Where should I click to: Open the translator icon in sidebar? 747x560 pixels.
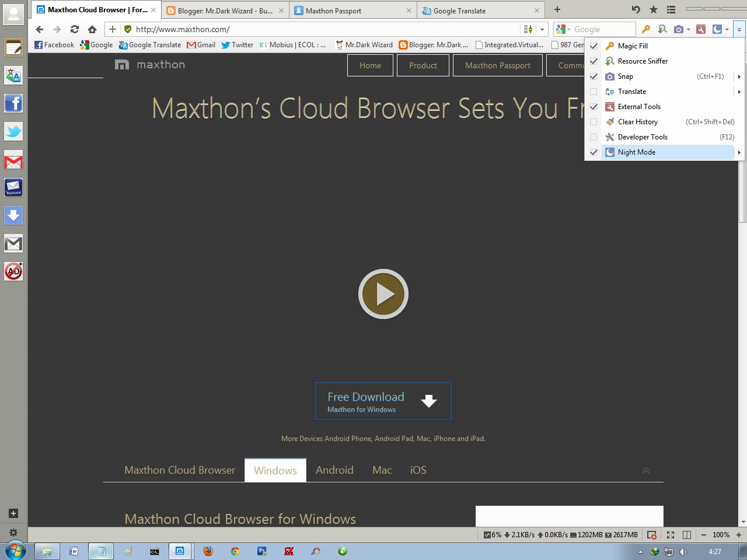click(13, 75)
